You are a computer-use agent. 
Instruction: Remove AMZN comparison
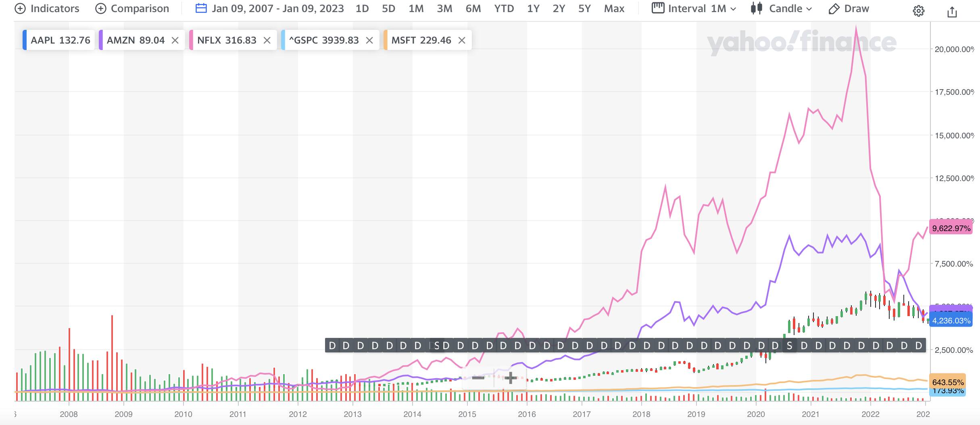pyautogui.click(x=175, y=40)
